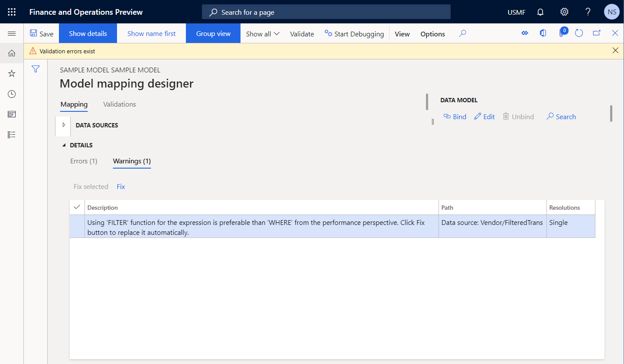Click inside the Search for a page field
The height and width of the screenshot is (364, 624).
pos(326,12)
